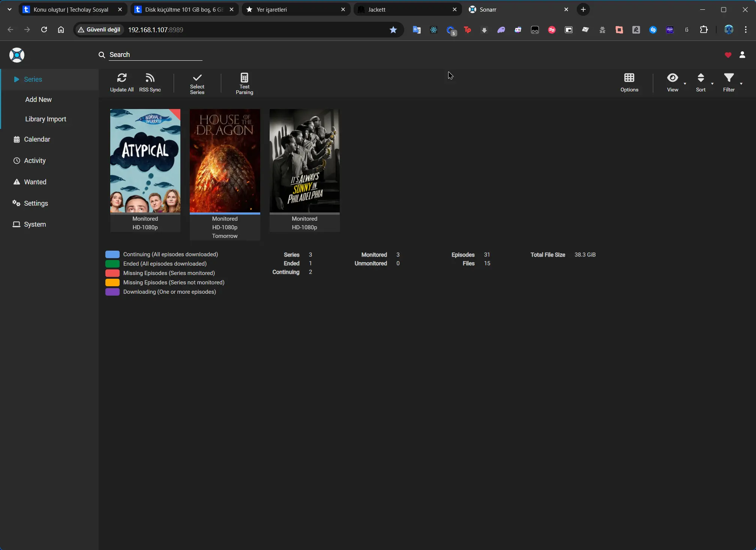Select Add New in sidebar
This screenshot has width=756, height=550.
point(38,99)
